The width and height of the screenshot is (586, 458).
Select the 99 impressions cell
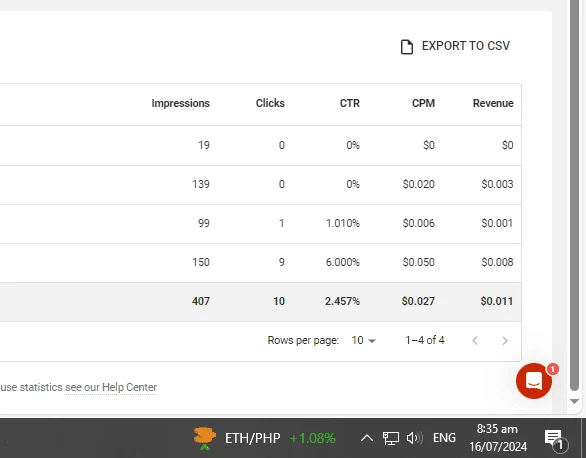[x=204, y=223]
